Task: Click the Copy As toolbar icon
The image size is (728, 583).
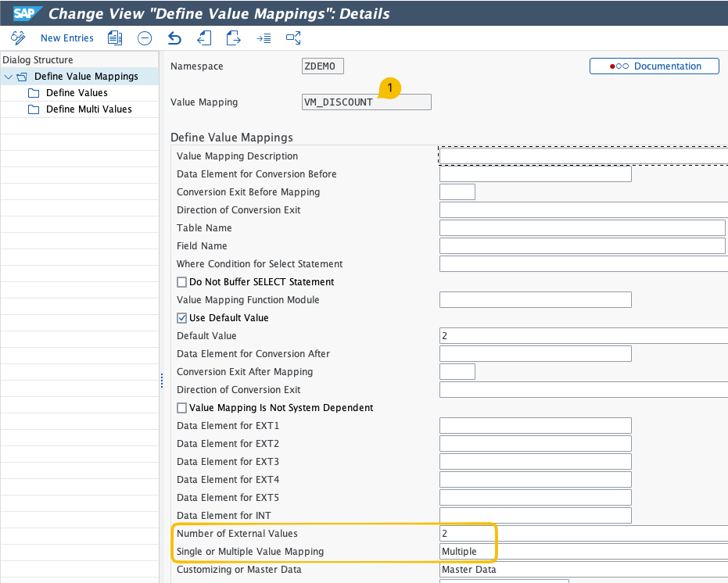Action: (x=115, y=38)
